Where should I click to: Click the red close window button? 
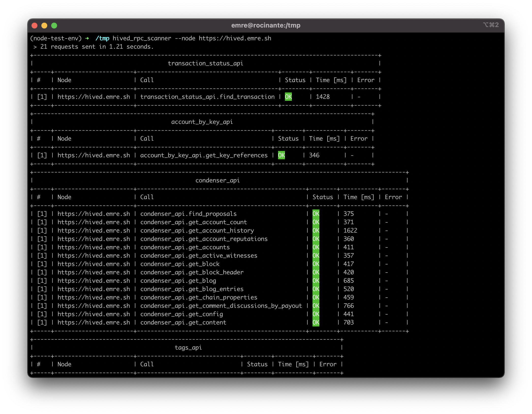[34, 26]
